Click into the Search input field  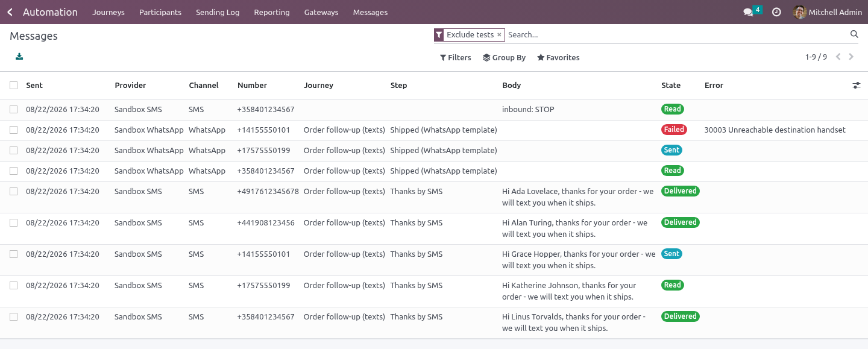(675, 35)
